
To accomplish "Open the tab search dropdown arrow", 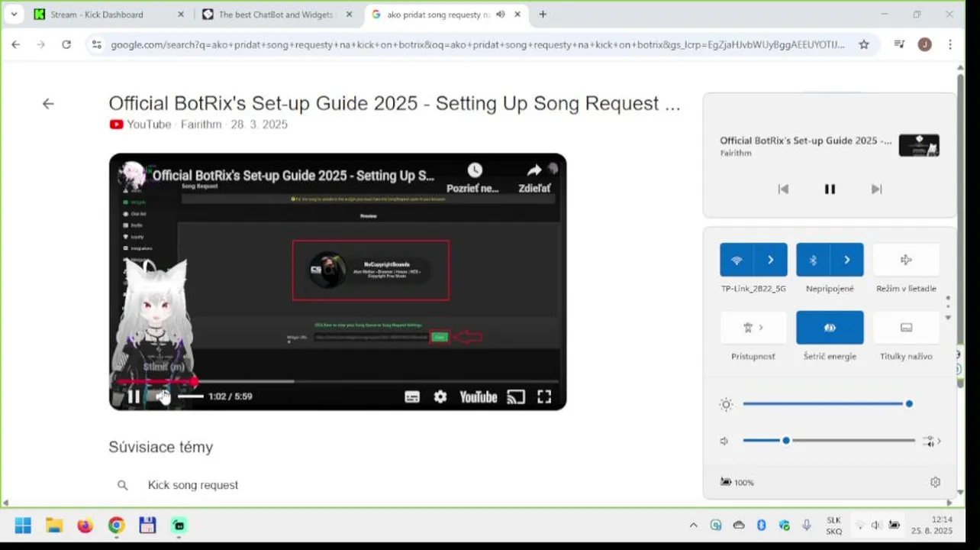I will [x=14, y=15].
